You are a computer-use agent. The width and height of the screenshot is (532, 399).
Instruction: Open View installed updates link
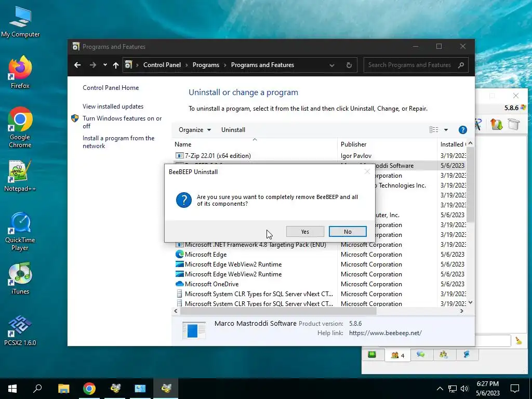click(x=113, y=106)
